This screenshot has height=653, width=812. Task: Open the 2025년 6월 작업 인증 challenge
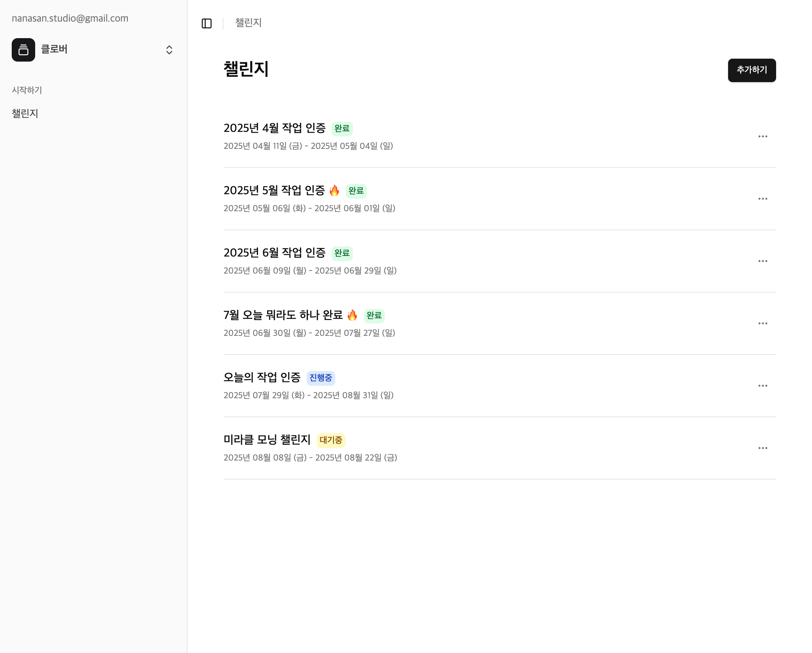[x=274, y=253]
